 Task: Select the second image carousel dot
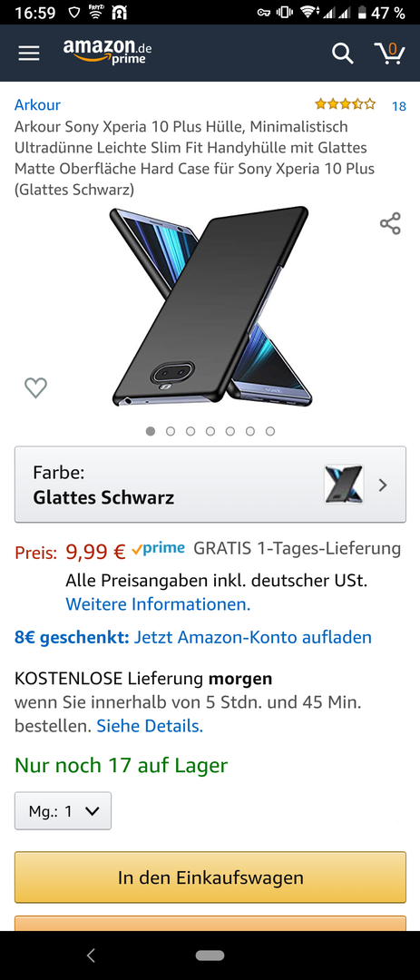tap(171, 431)
